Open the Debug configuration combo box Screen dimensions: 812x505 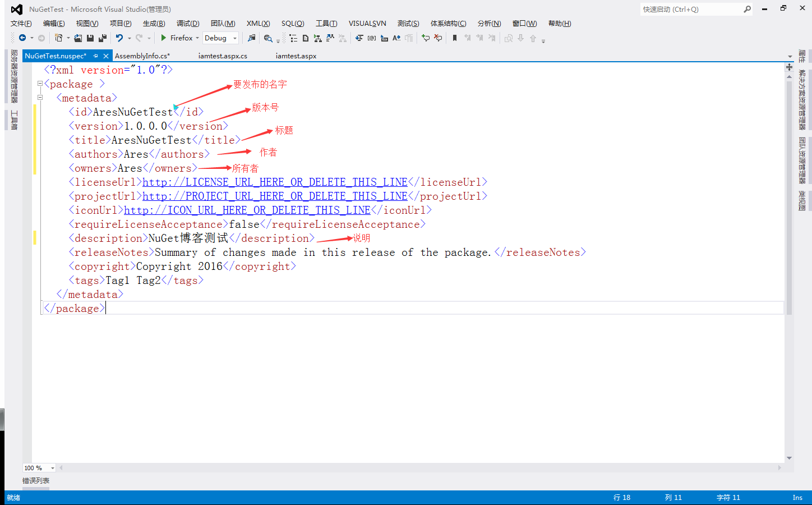click(221, 38)
